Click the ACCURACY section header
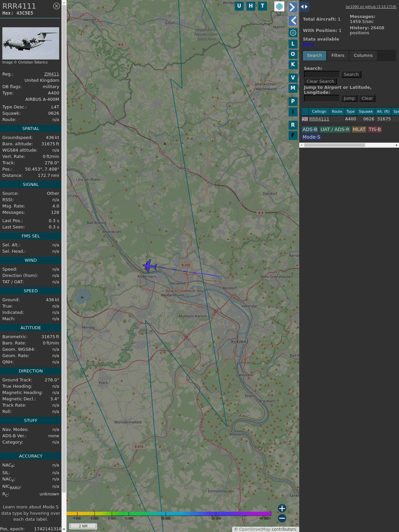The height and width of the screenshot is (532, 399). click(31, 456)
